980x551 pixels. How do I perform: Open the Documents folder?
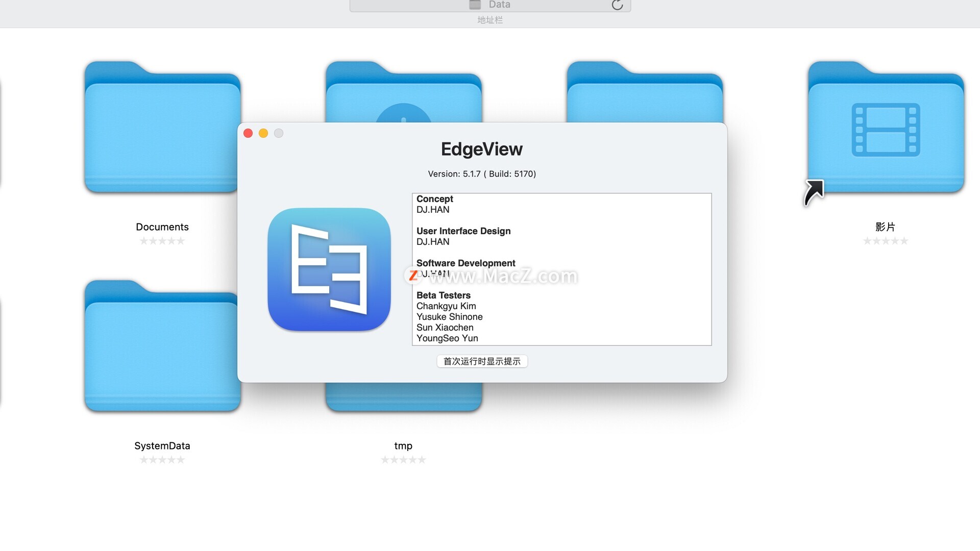[x=161, y=128]
